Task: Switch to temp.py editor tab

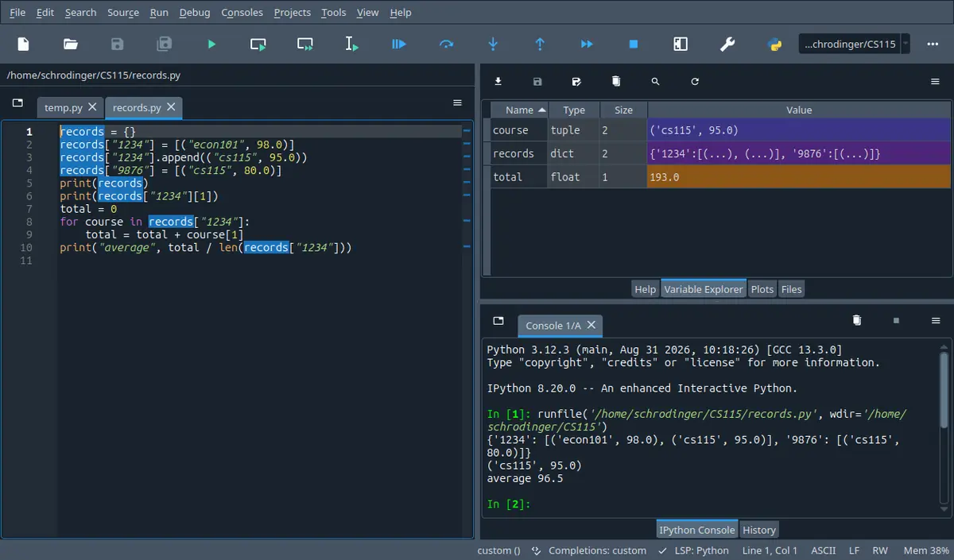Action: [x=64, y=107]
